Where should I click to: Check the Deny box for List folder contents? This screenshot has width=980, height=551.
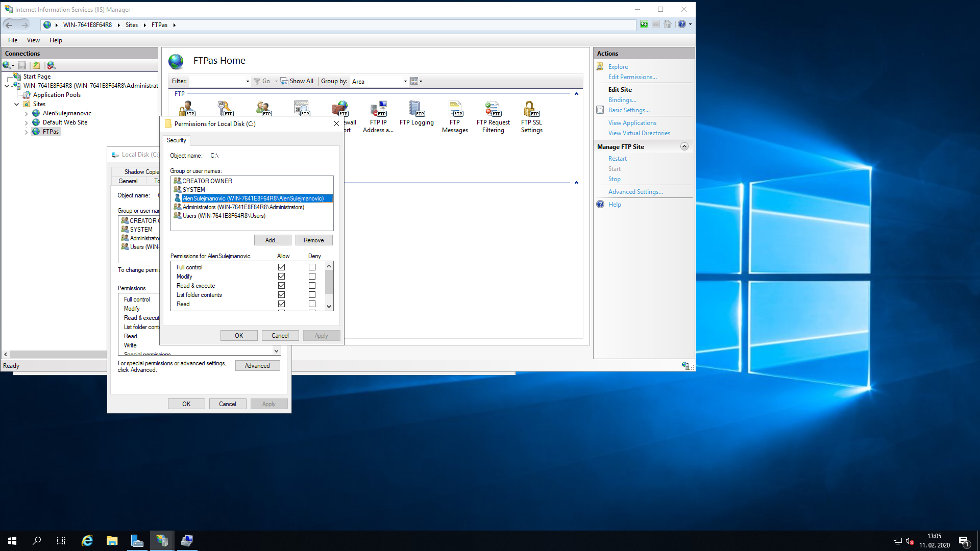(x=312, y=295)
